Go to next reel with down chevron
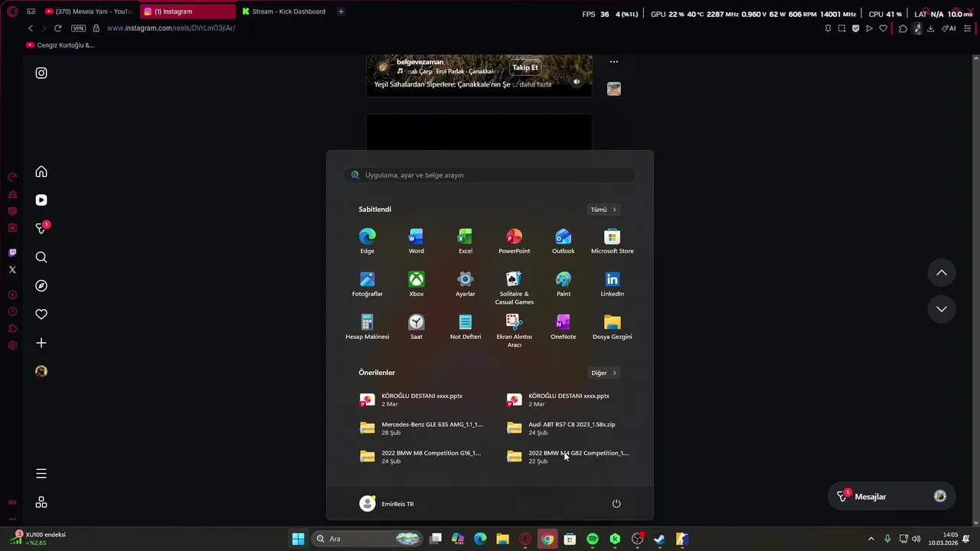Image resolution: width=980 pixels, height=551 pixels. coord(942,308)
